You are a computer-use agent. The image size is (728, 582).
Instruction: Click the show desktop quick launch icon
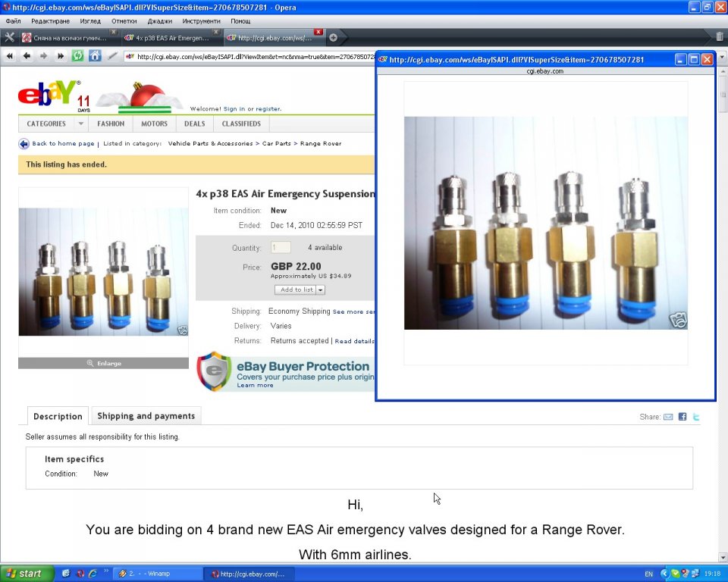[x=66, y=574]
